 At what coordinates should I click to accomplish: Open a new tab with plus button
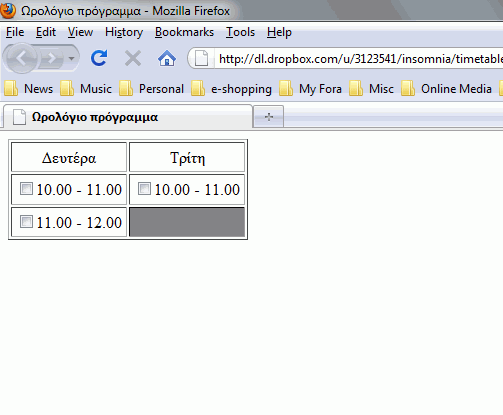pyautogui.click(x=269, y=117)
